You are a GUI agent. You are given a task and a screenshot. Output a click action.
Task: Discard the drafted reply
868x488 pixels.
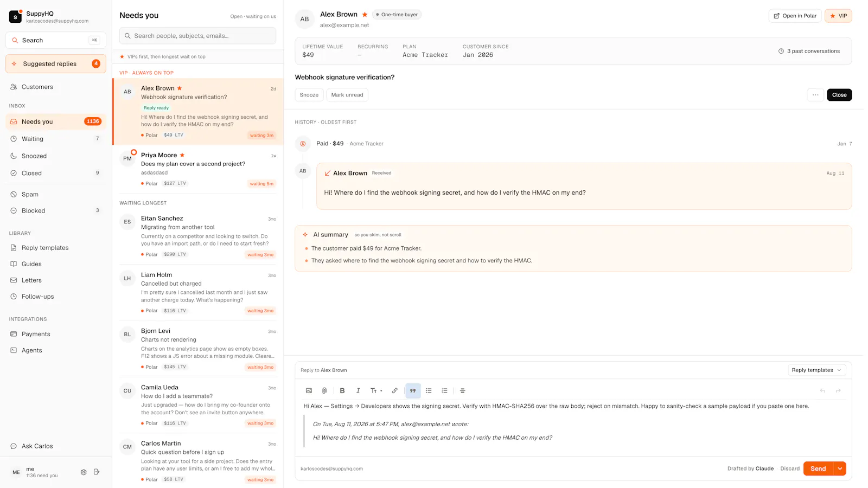[x=790, y=468]
